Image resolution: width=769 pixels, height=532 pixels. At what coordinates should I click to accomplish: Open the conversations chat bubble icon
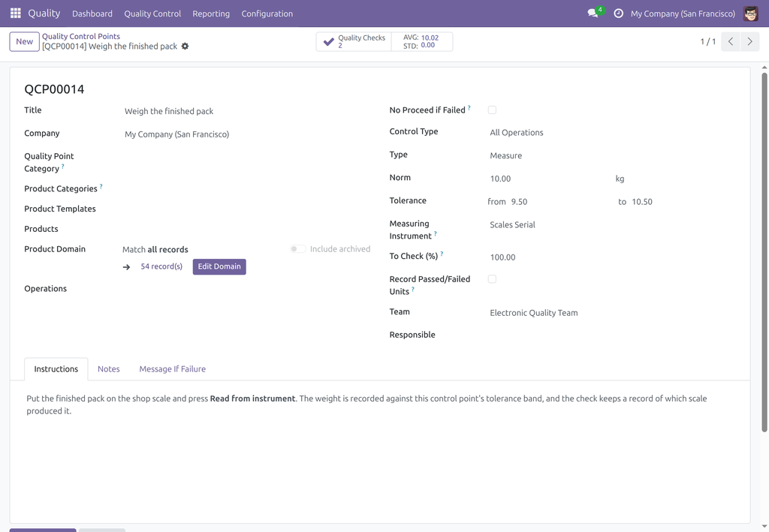593,14
